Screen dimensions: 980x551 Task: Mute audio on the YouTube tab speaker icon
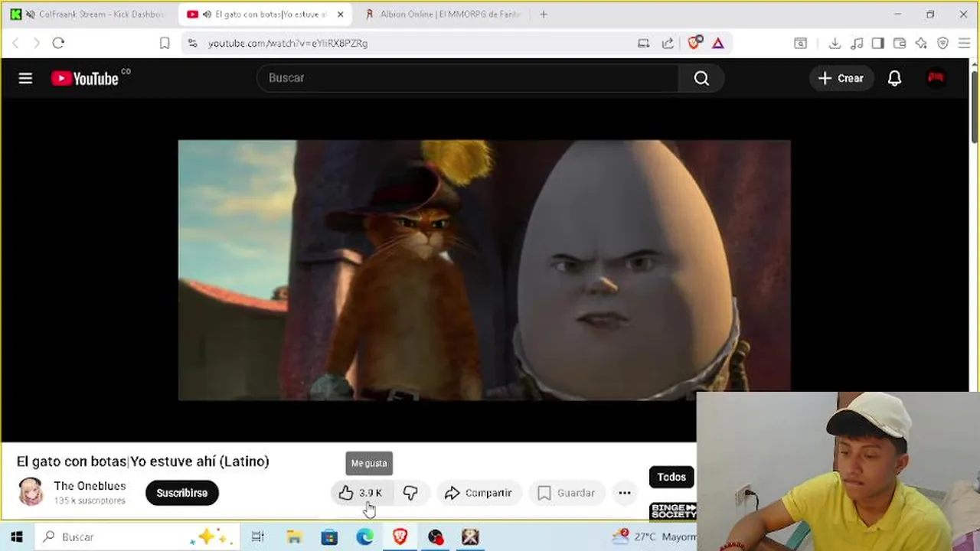coord(207,15)
